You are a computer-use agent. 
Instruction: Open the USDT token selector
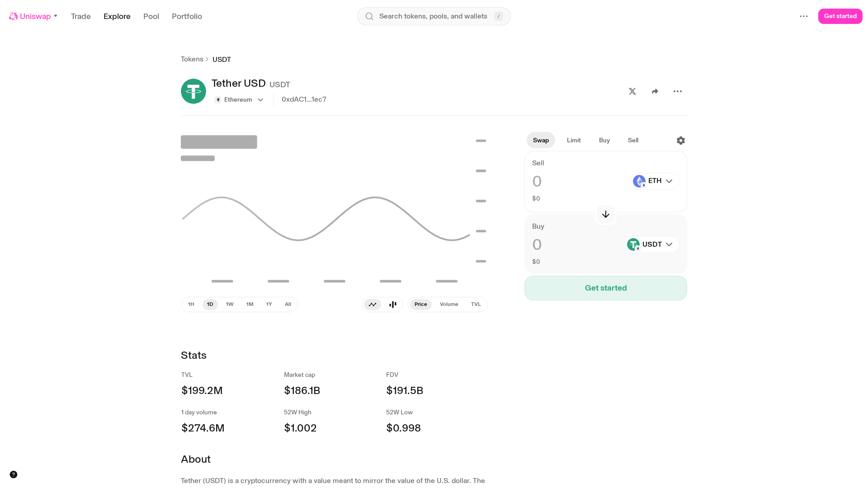(x=652, y=244)
